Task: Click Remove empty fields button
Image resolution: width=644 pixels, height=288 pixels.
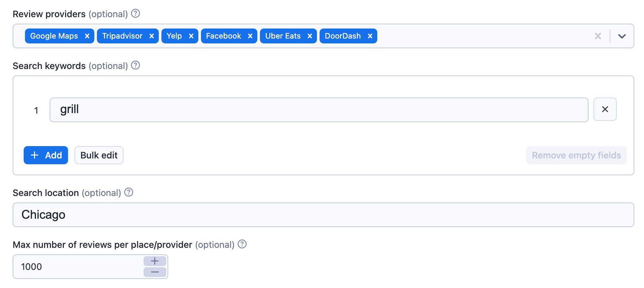Action: click(576, 155)
